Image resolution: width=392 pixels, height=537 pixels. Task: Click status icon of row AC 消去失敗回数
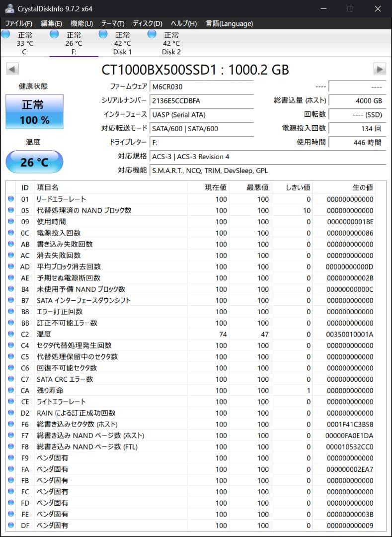[x=11, y=255]
